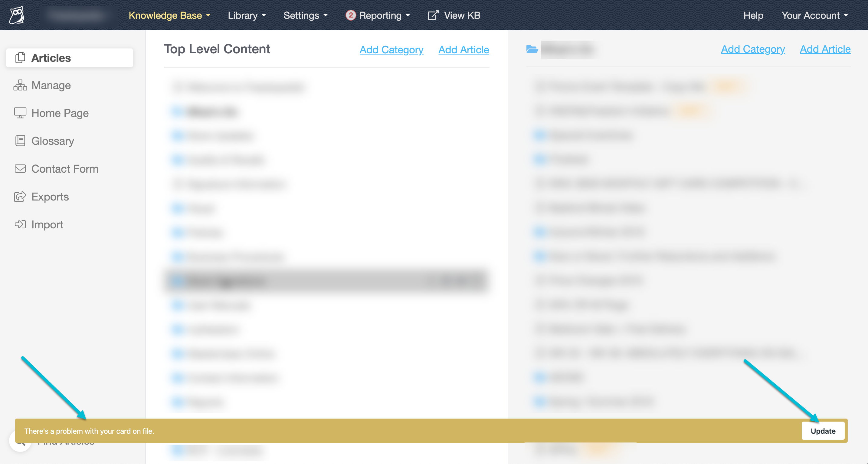Open the Settings dropdown menu
Image resolution: width=868 pixels, height=464 pixels.
(x=305, y=15)
